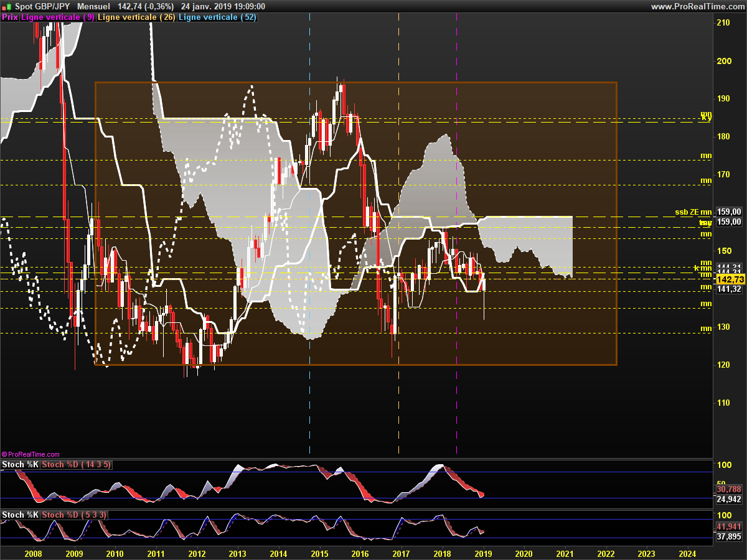This screenshot has width=747, height=560.
Task: Click the 200 price axis label
Action: (x=724, y=61)
